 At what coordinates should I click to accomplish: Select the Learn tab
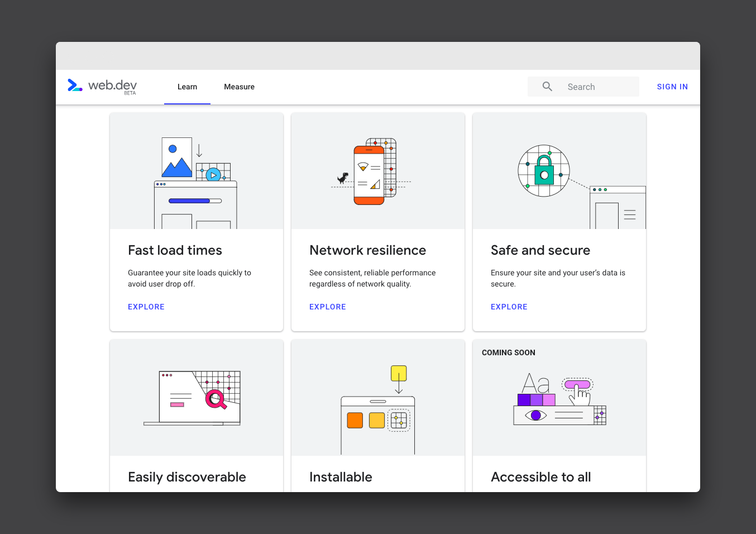coord(187,87)
